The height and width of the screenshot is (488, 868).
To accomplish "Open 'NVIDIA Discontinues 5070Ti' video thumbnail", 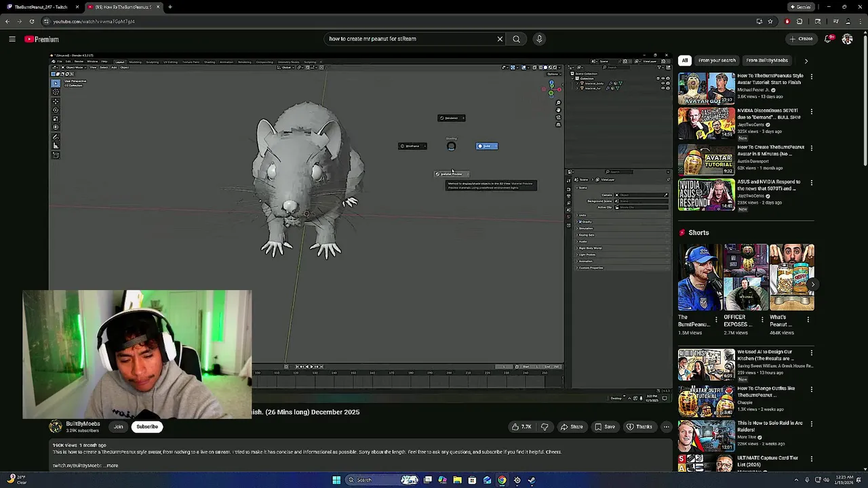I will (707, 124).
